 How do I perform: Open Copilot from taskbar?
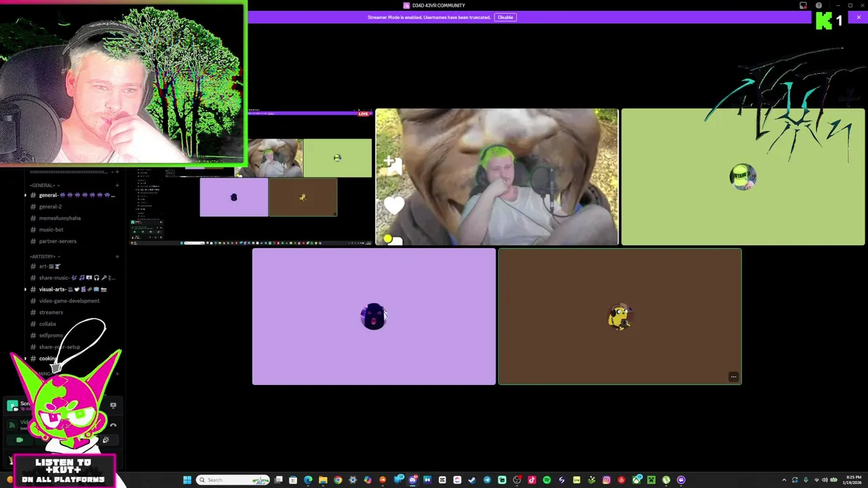(x=367, y=480)
